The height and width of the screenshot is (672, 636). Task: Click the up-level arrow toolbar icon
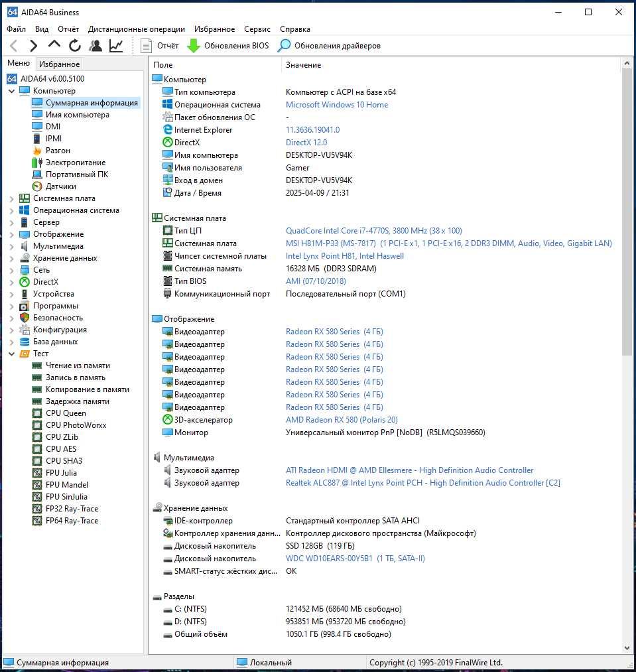click(x=54, y=44)
